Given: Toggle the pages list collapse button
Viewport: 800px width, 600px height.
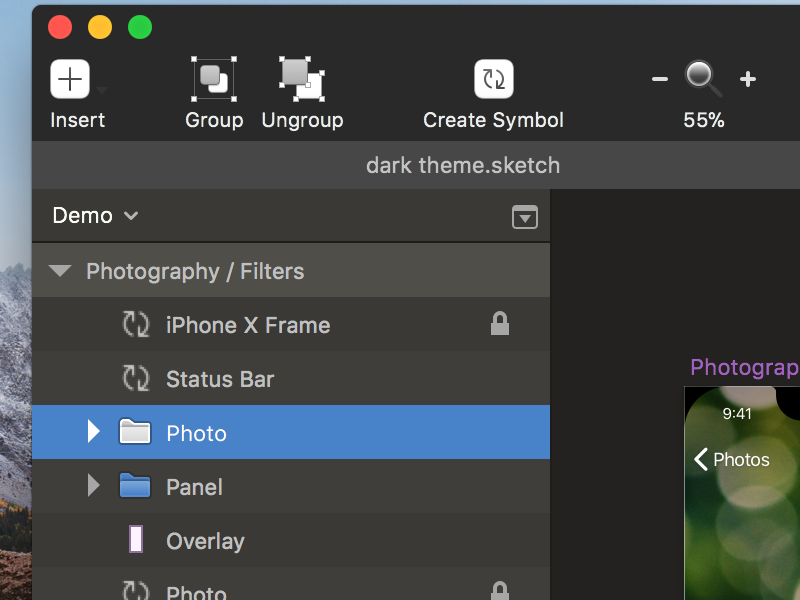Looking at the screenshot, I should [525, 217].
